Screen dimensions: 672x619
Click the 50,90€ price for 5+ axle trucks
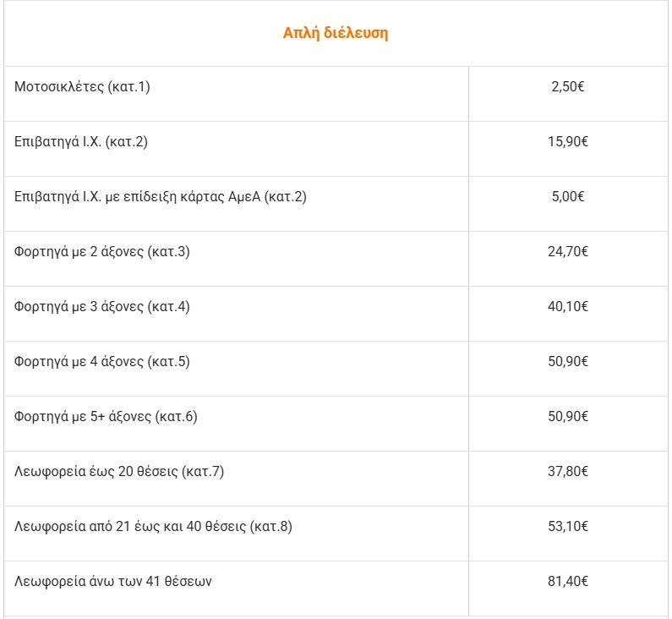coord(567,417)
